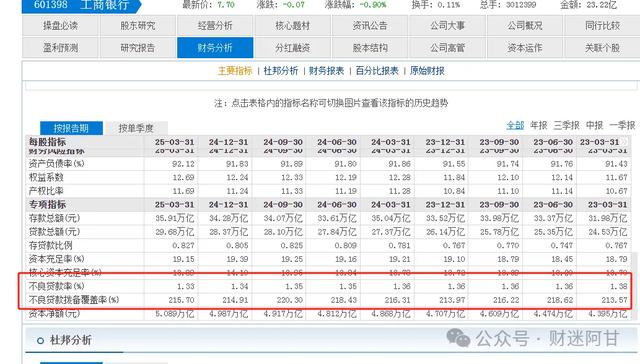Filter reports by 一季报
640x364 pixels.
coord(622,126)
